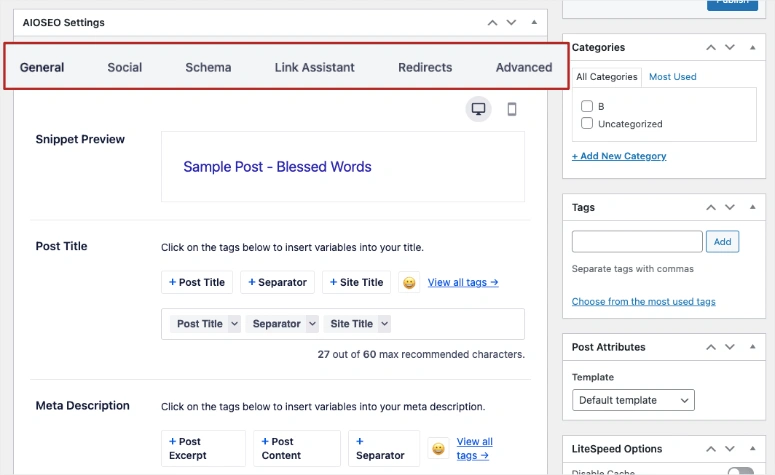Open the Add New Category link
The image size is (775, 475).
[619, 156]
